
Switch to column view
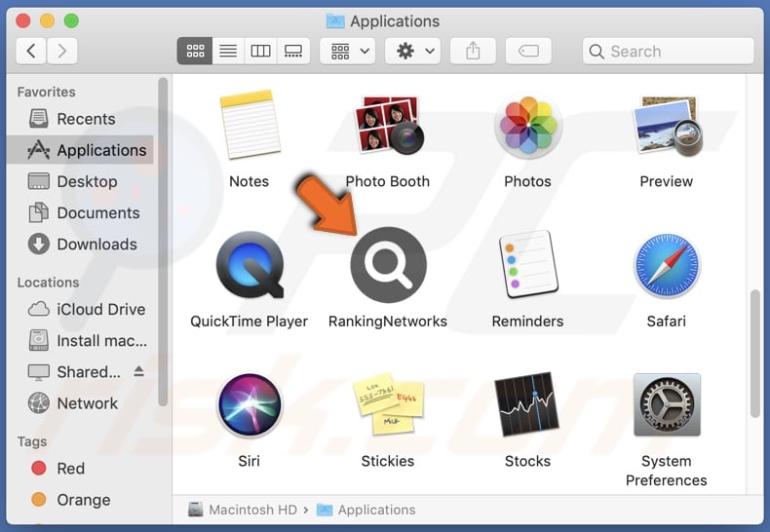click(x=260, y=51)
